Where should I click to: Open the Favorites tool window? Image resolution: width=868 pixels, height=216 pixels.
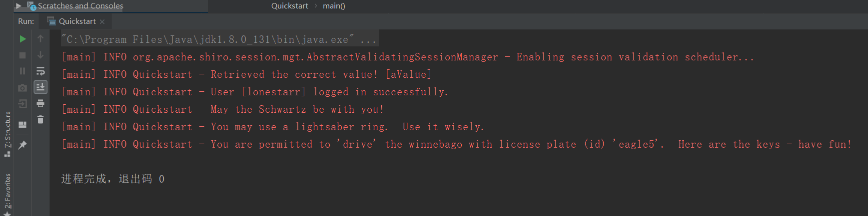(7, 192)
